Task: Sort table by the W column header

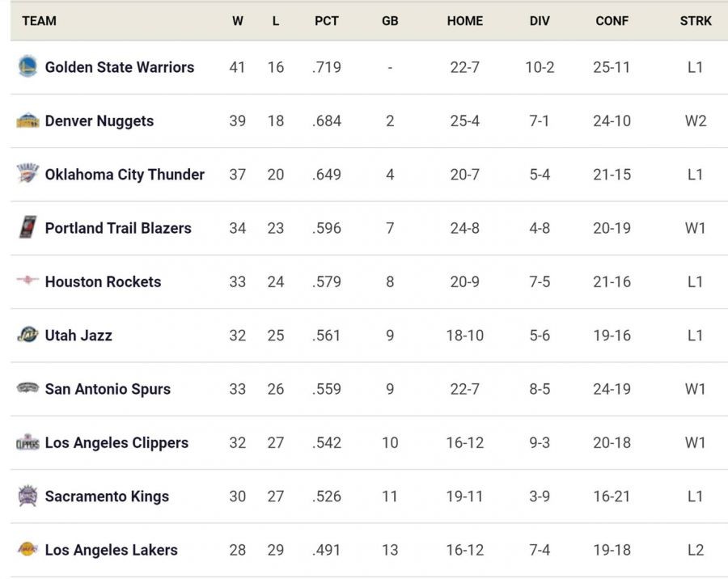Action: coord(237,21)
